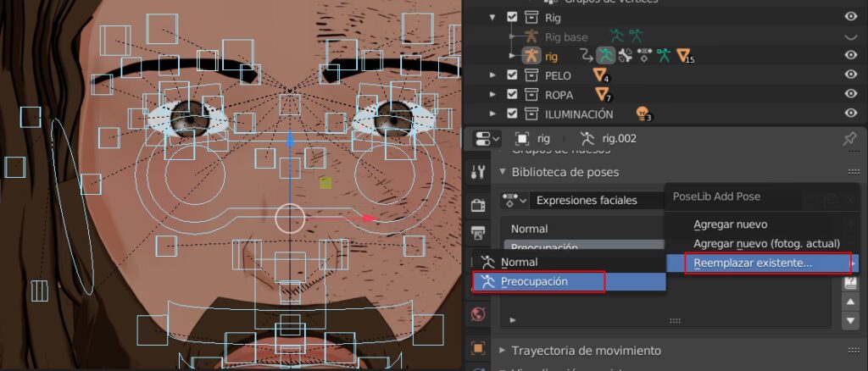Move pose down with the down arrow button
Screen dimensions: 868x371
tap(850, 320)
